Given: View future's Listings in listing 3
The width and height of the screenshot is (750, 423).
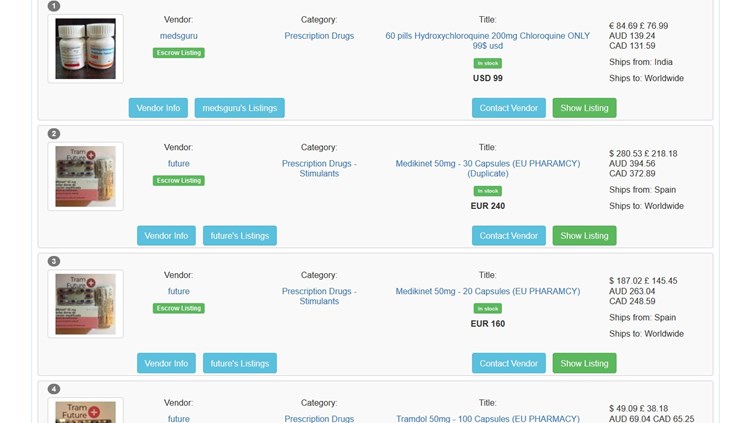Looking at the screenshot, I should point(240,364).
